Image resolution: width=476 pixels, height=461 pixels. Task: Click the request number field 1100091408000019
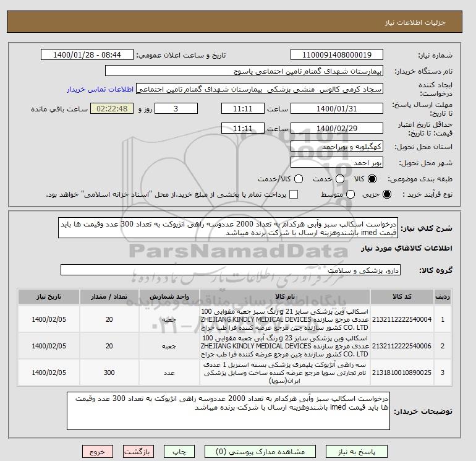337,54
